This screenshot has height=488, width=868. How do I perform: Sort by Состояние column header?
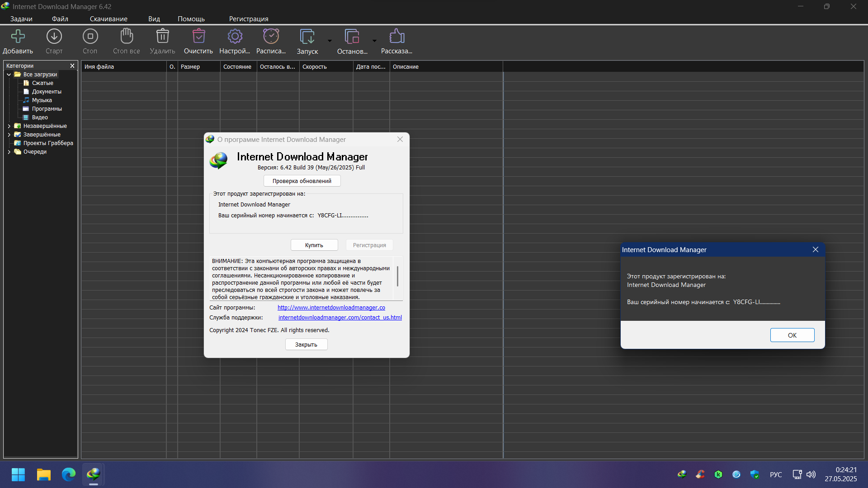pos(238,67)
